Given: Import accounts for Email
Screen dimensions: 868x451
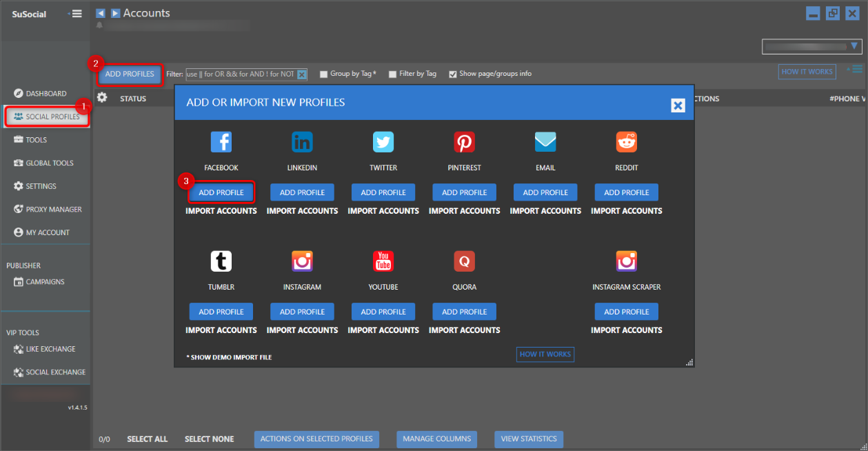Looking at the screenshot, I should coord(545,211).
